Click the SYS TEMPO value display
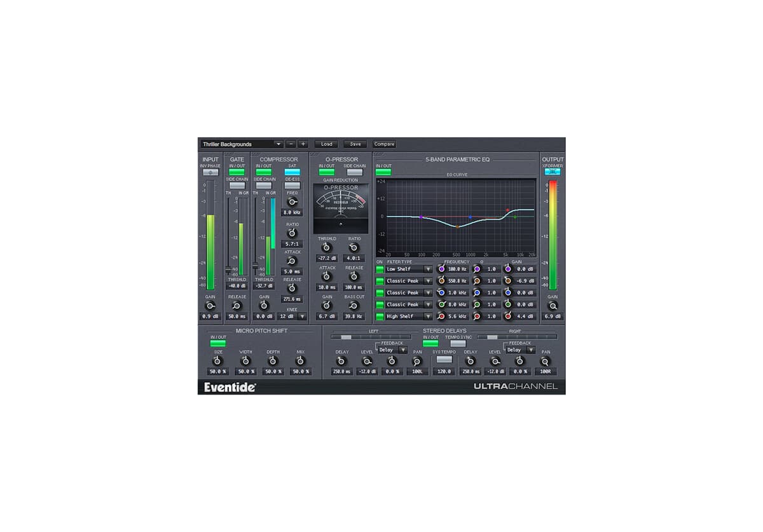 pyautogui.click(x=444, y=371)
